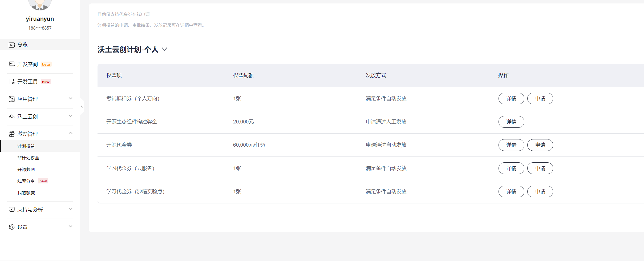View 详情 for 学习代金券（云服务）

(511, 168)
